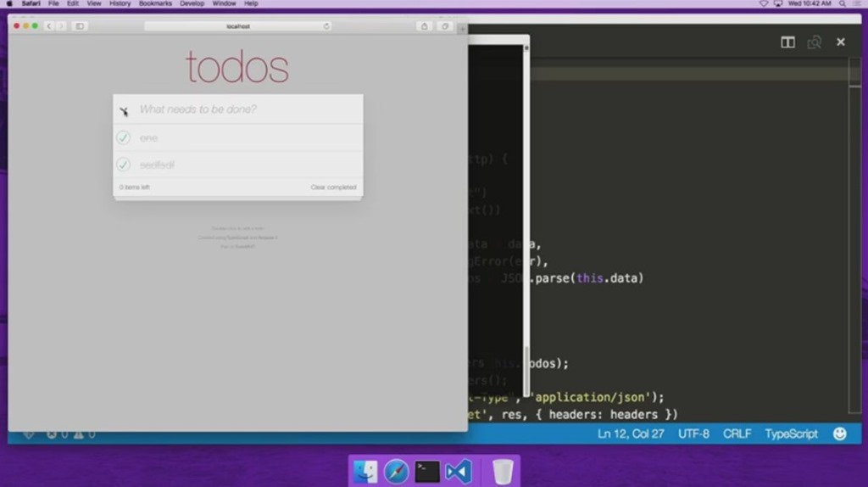
Task: Uncheck the 'sedfsdf' todo item
Action: (x=123, y=165)
